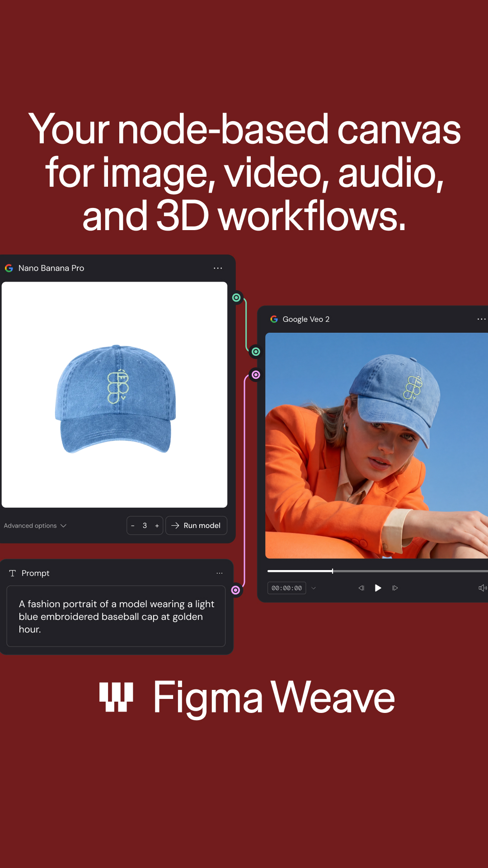Click the run count value 3
The height and width of the screenshot is (868, 488).
145,525
